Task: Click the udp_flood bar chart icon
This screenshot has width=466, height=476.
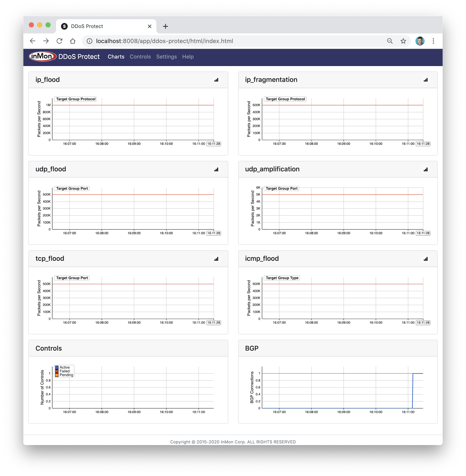Action: click(x=216, y=170)
